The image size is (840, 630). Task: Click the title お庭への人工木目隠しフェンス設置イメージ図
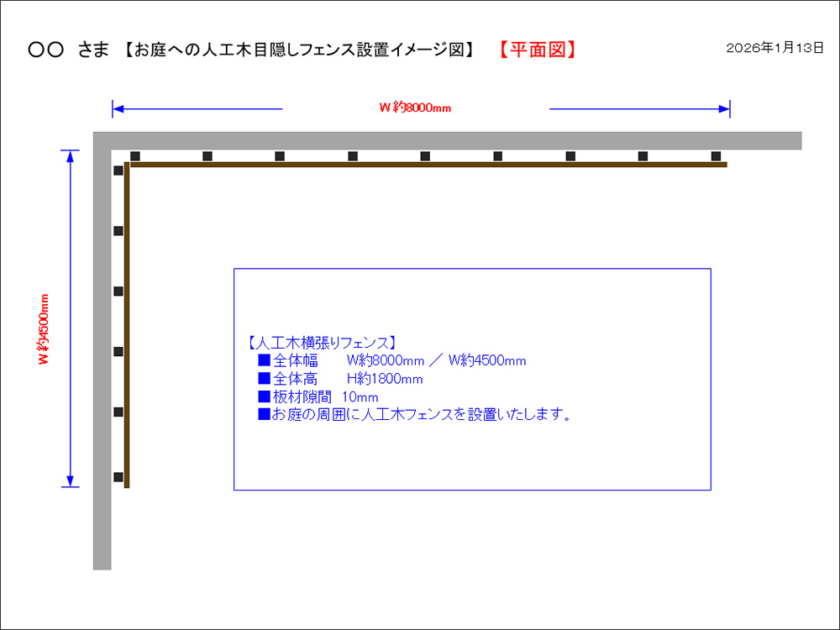point(298,50)
